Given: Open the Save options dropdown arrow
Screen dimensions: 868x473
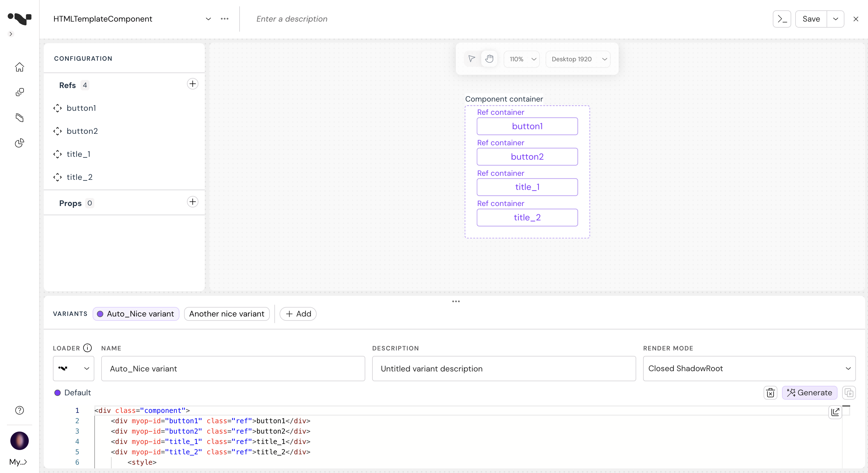Looking at the screenshot, I should (x=835, y=19).
